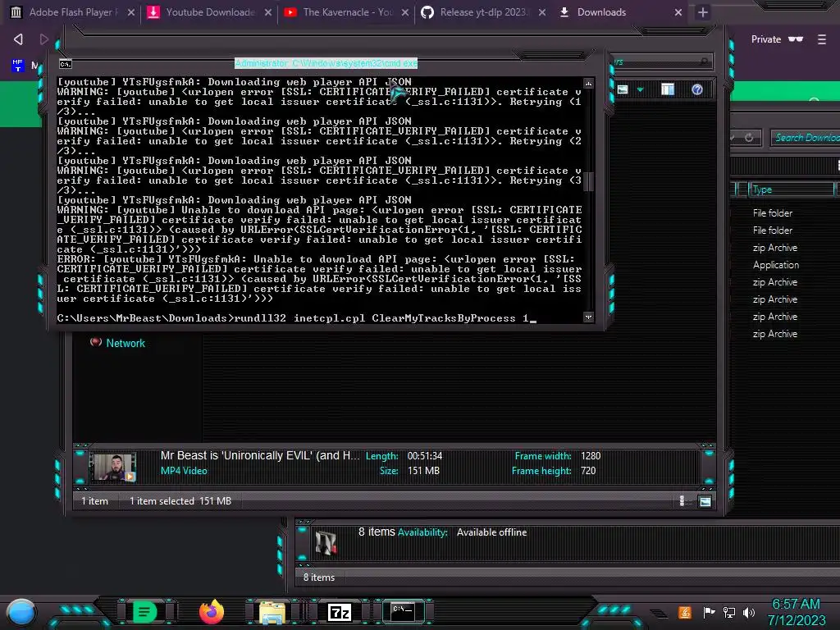The image size is (840, 630).
Task: Select the last zip Archive row
Action: 774,334
